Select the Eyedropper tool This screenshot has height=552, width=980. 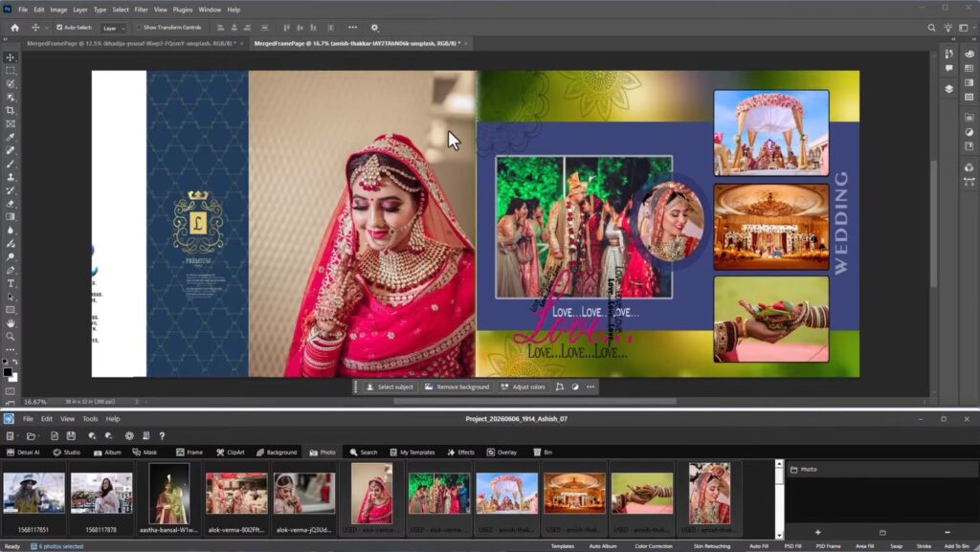click(11, 138)
